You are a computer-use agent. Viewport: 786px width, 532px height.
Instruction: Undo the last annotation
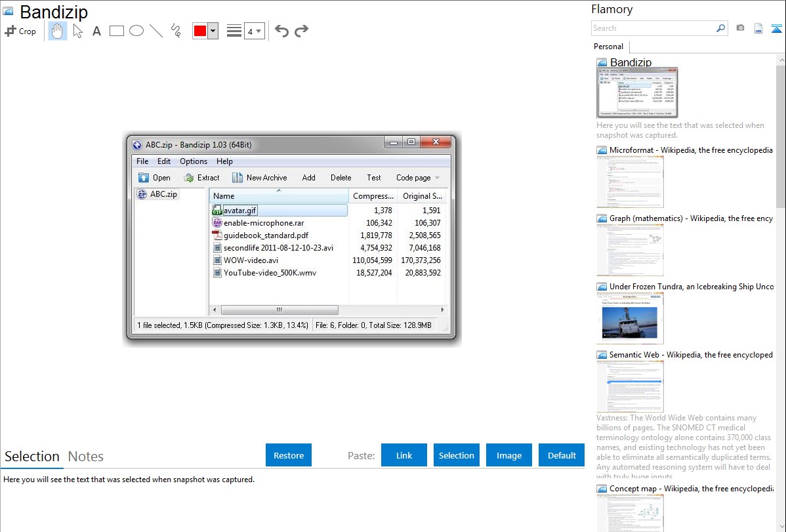[x=281, y=31]
